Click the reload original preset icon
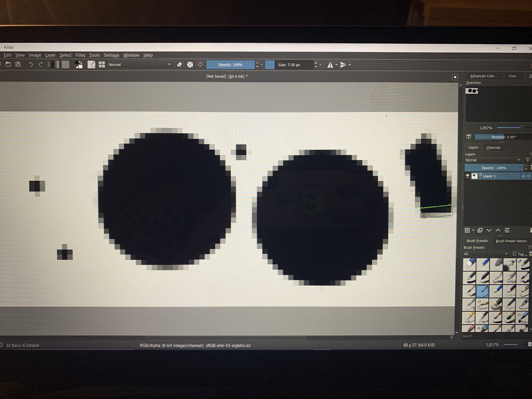Image resolution: width=532 pixels, height=399 pixels. point(200,65)
